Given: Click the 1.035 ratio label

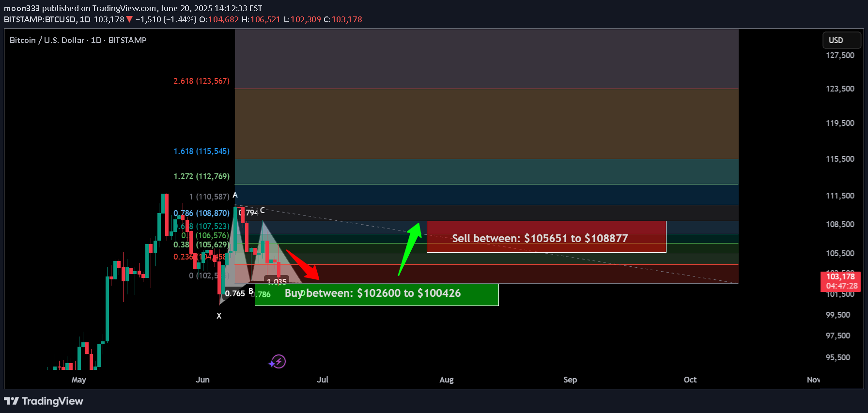Looking at the screenshot, I should click(x=277, y=281).
